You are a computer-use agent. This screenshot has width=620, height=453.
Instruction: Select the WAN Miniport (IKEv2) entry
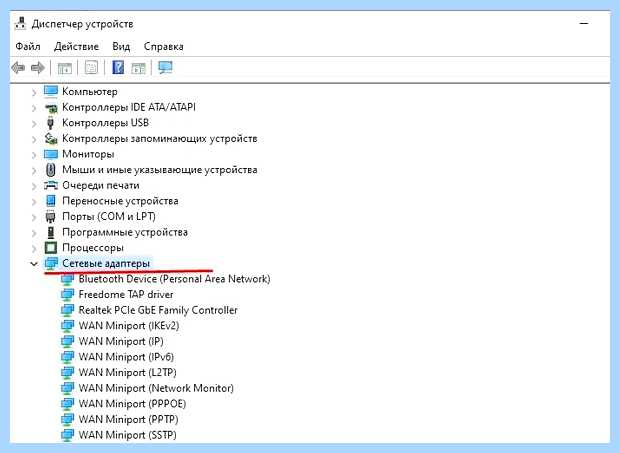[129, 326]
